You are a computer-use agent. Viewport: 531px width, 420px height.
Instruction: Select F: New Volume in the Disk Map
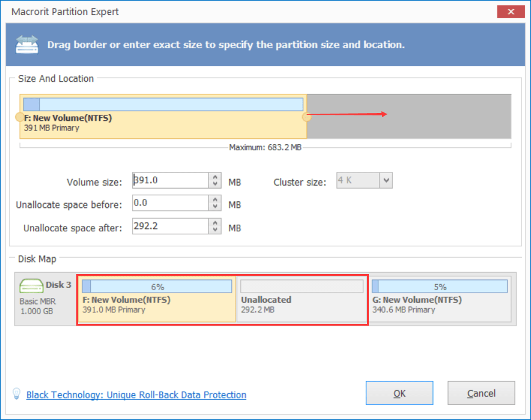(157, 299)
